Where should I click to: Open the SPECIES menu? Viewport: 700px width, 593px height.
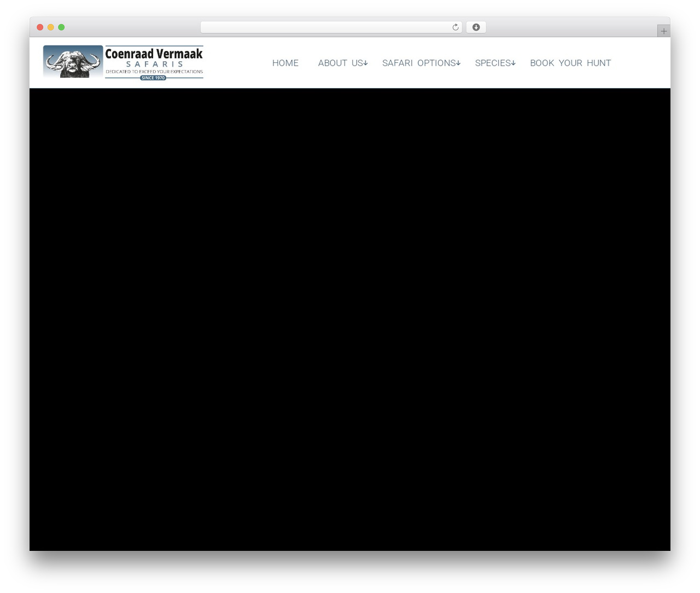click(493, 63)
